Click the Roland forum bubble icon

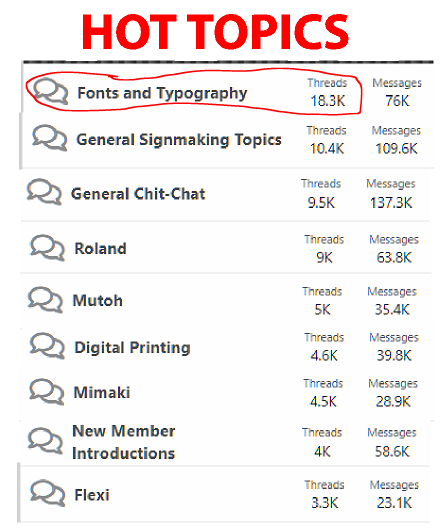(47, 248)
